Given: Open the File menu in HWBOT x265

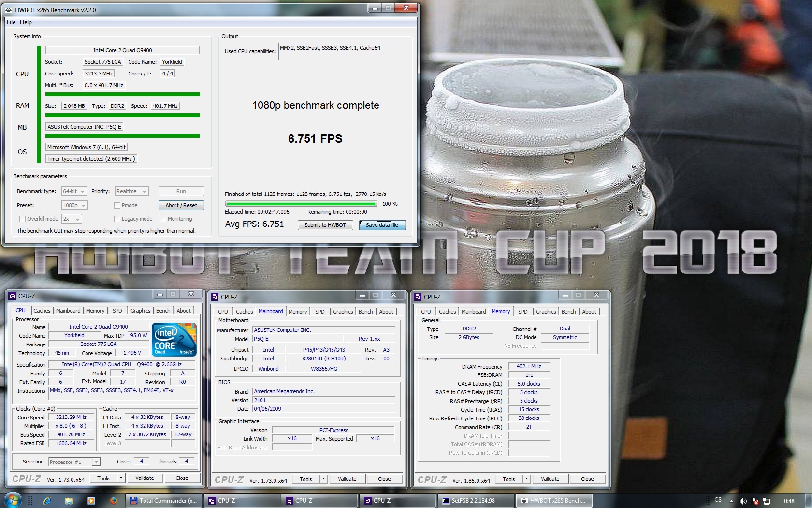Looking at the screenshot, I should pyautogui.click(x=11, y=22).
